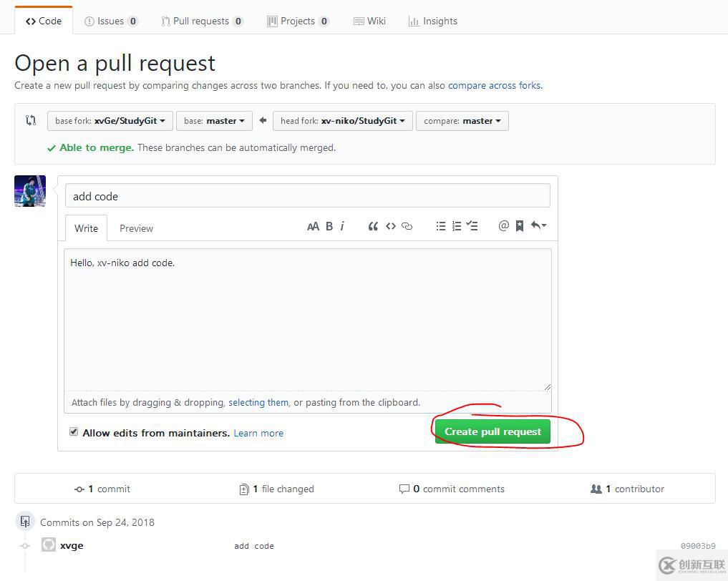Image resolution: width=728 pixels, height=581 pixels.
Task: Uncheck Allow edits from maintainers
Action: 74,432
